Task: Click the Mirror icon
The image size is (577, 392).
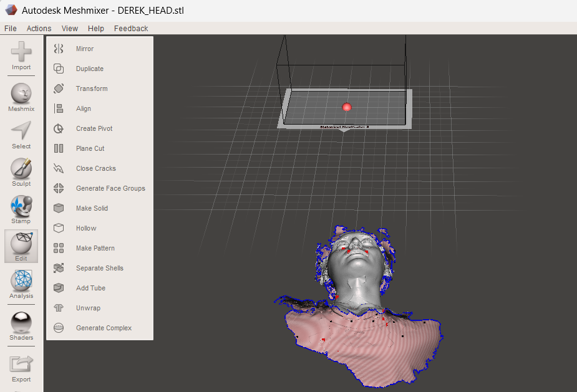Action: pos(59,49)
